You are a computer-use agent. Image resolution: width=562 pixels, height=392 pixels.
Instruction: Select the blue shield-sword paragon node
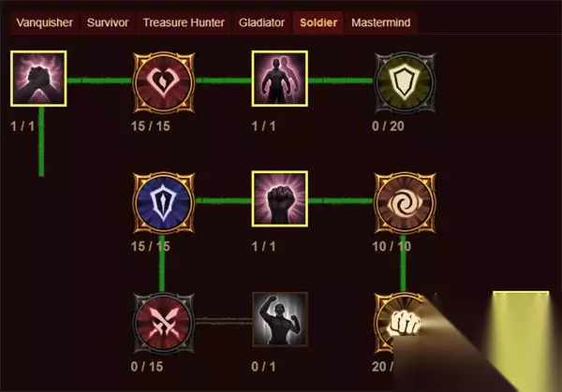[164, 203]
